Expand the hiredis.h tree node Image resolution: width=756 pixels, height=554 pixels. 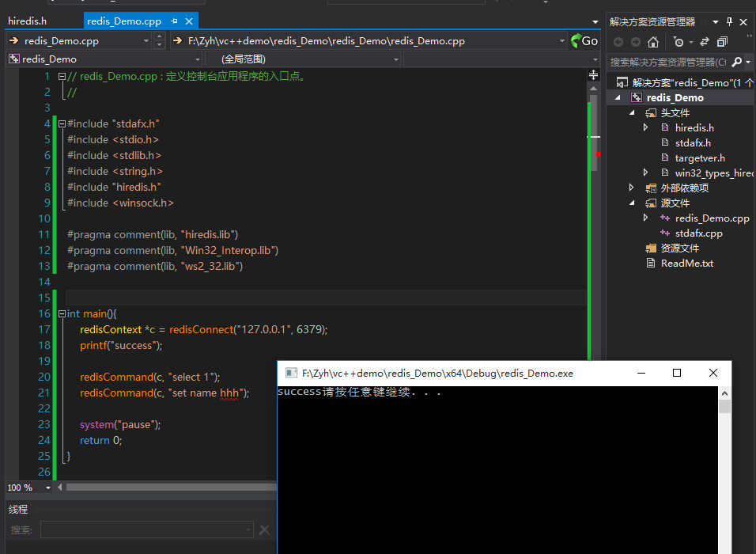[645, 127]
